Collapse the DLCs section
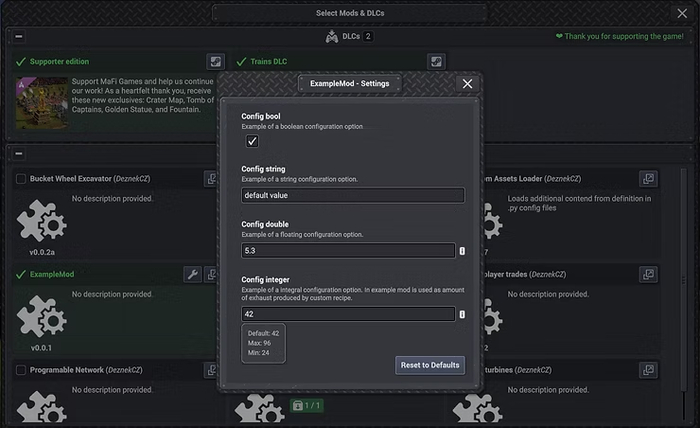 click(19, 37)
